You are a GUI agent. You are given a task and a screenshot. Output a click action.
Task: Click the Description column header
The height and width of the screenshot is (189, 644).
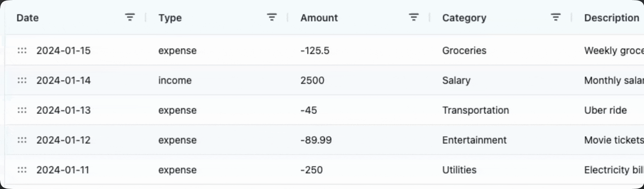point(612,18)
